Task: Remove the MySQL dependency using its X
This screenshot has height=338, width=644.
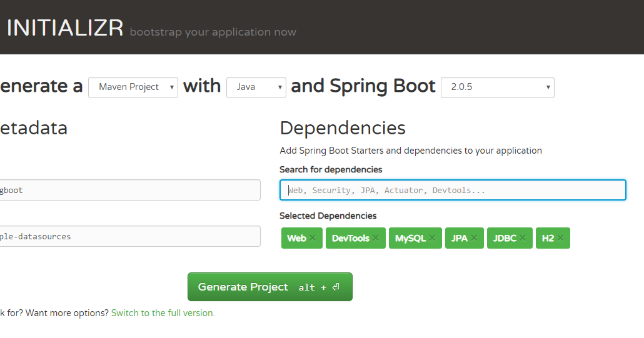Action: [432, 238]
